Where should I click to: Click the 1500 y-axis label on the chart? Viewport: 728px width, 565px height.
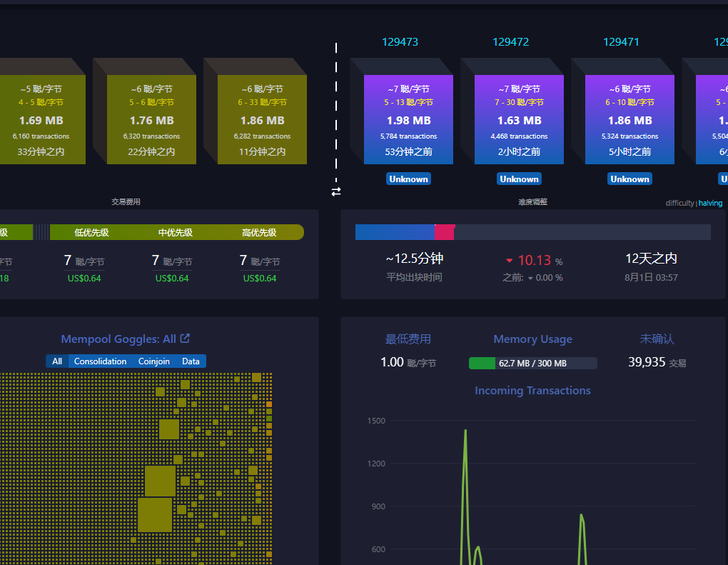[376, 421]
